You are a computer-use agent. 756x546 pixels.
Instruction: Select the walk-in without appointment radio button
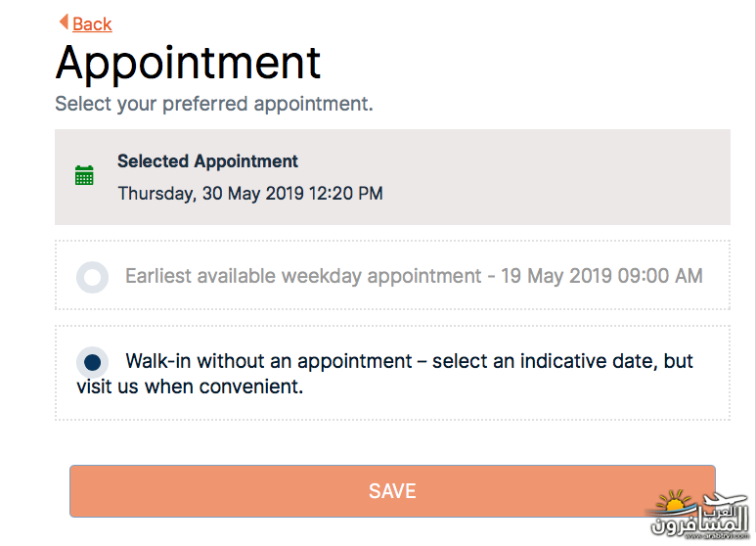92,362
